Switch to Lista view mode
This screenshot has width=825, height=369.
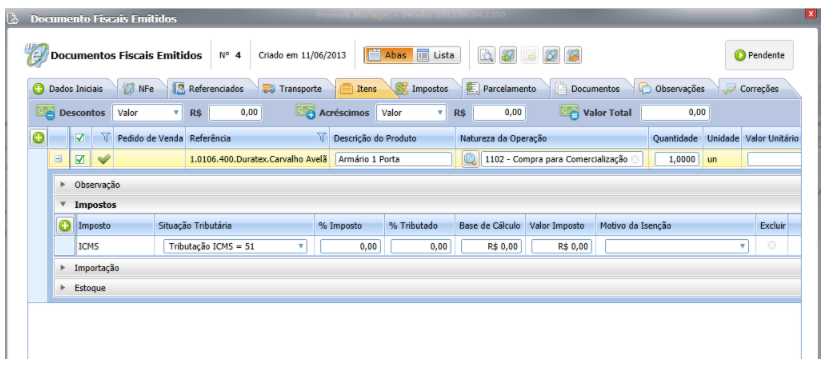436,55
